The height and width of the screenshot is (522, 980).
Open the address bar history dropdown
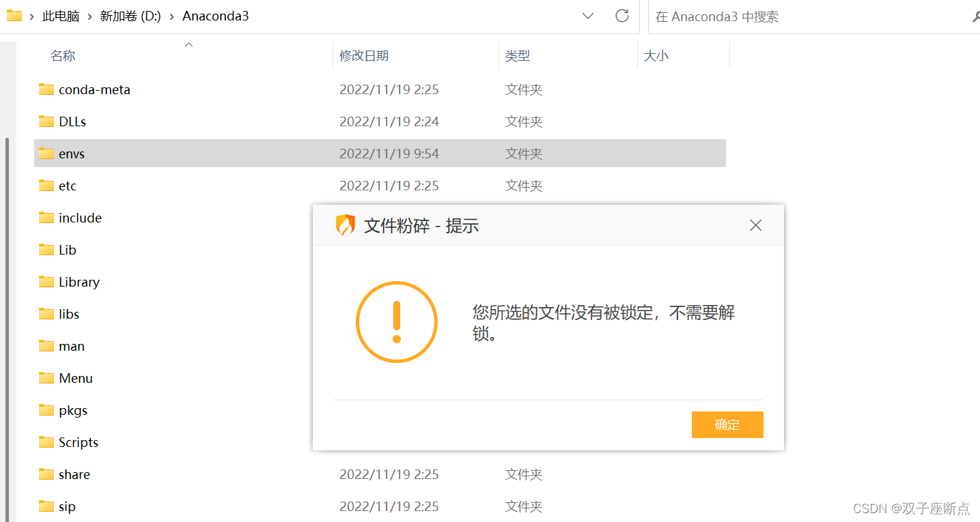(588, 16)
